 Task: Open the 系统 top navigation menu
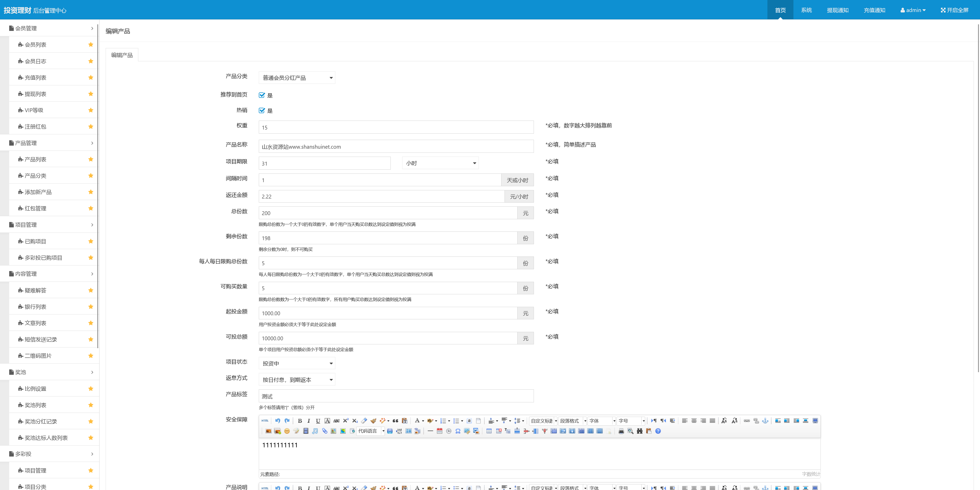tap(806, 10)
